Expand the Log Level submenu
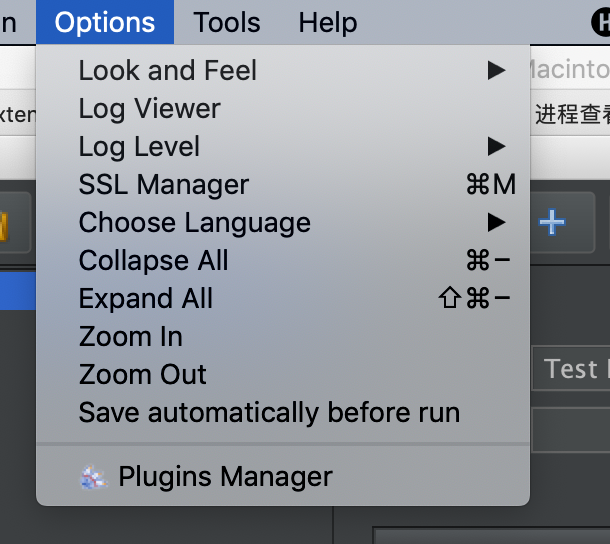This screenshot has height=544, width=610. [283, 146]
